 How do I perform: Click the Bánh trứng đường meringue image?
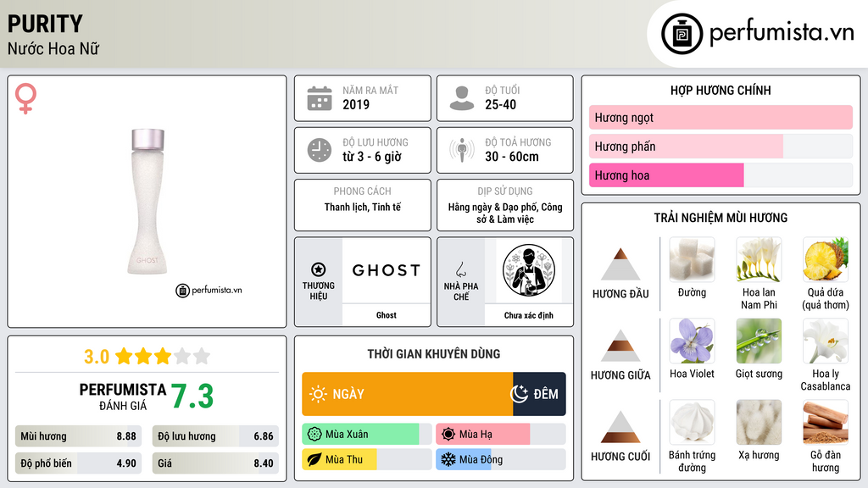(x=692, y=422)
